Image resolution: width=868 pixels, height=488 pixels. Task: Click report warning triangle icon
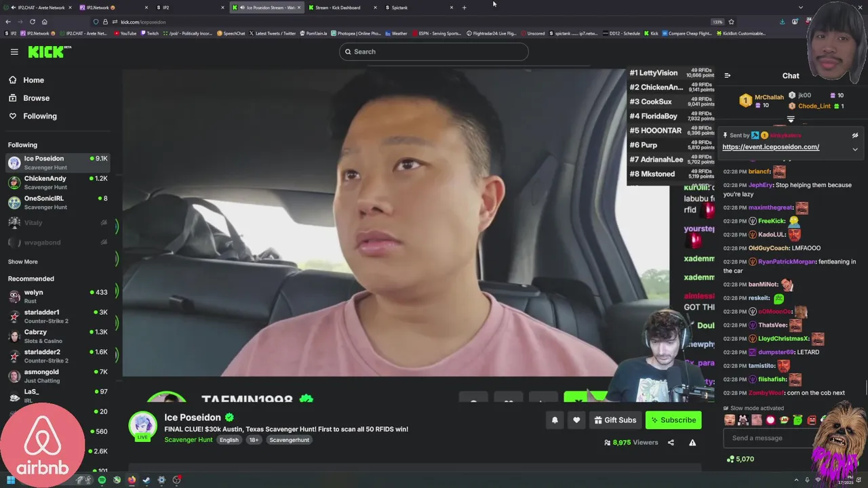pos(692,443)
